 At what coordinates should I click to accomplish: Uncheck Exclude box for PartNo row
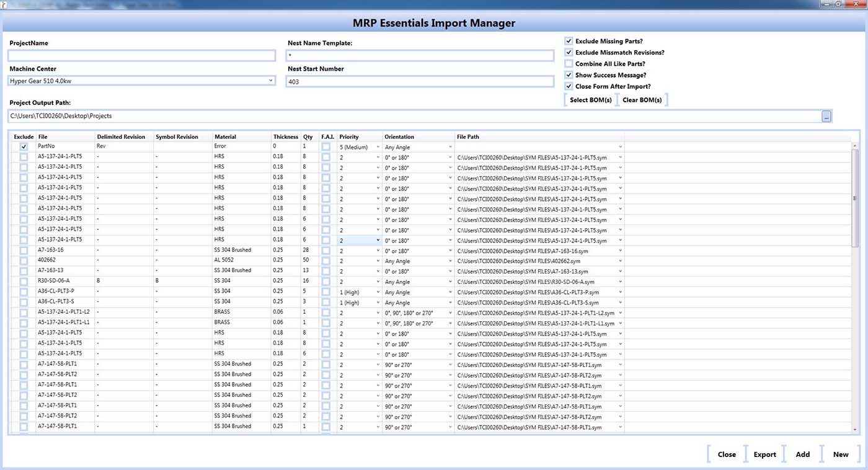[24, 147]
